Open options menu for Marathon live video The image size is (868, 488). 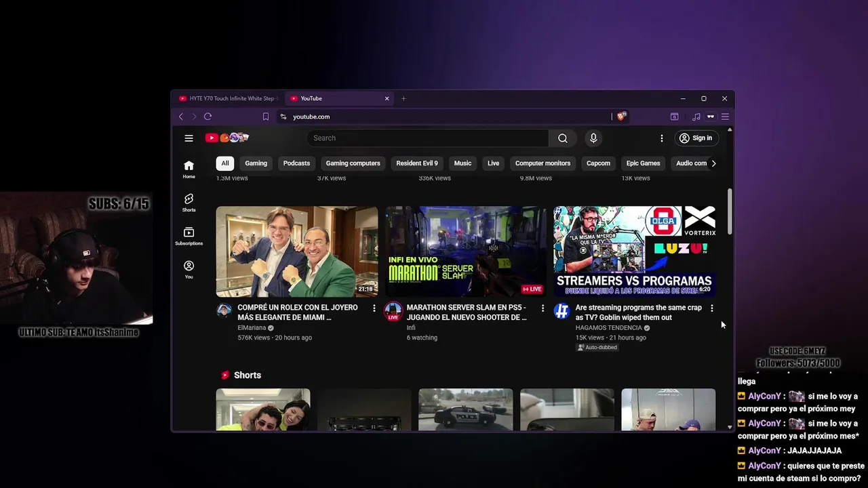coord(542,308)
